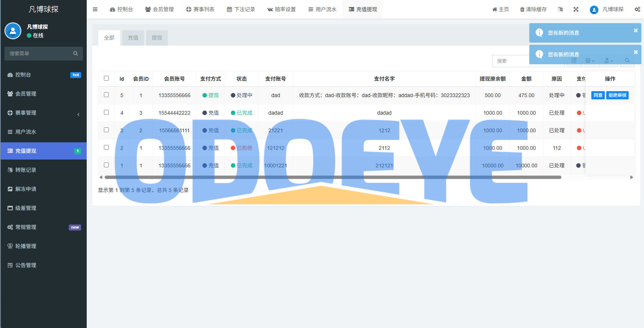Close the topmost new message notification
This screenshot has width=644, height=328.
click(635, 31)
